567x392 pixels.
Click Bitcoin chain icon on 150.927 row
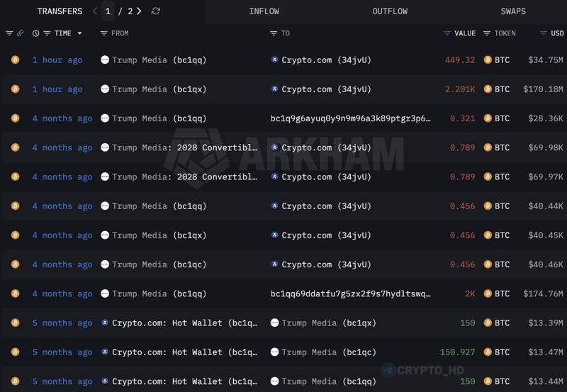pyautogui.click(x=15, y=352)
